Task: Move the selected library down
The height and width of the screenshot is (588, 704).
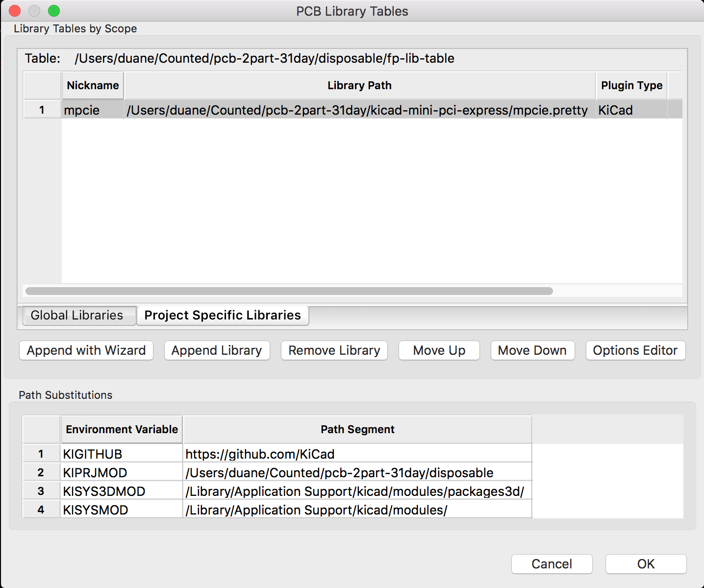Action: point(532,350)
